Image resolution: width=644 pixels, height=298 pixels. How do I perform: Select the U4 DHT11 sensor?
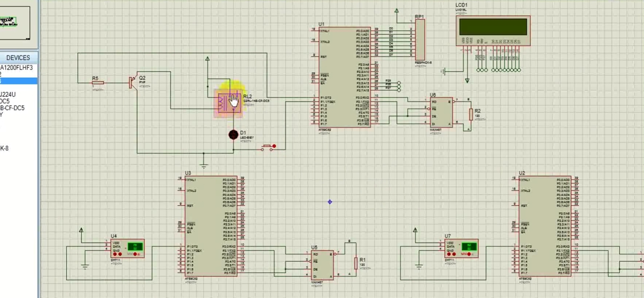(128, 248)
